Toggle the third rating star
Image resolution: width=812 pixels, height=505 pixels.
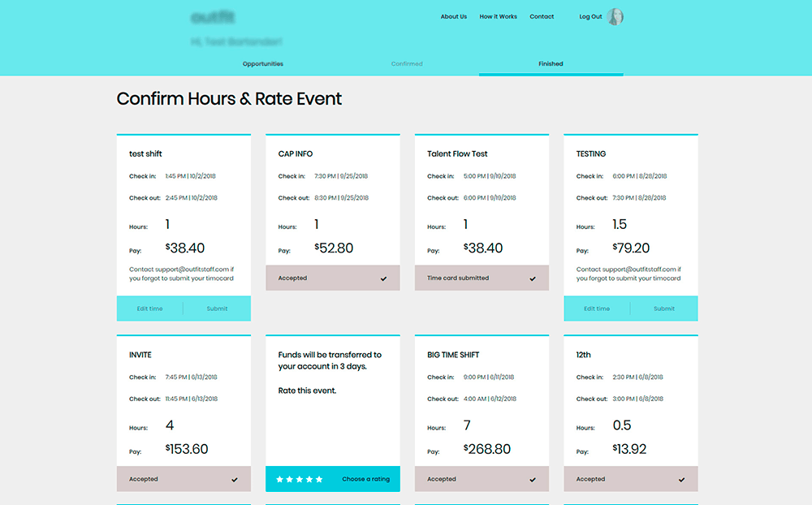tap(300, 479)
